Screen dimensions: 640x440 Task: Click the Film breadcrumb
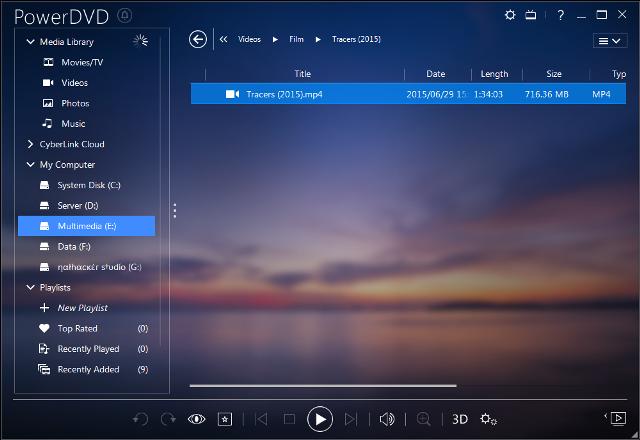point(296,39)
